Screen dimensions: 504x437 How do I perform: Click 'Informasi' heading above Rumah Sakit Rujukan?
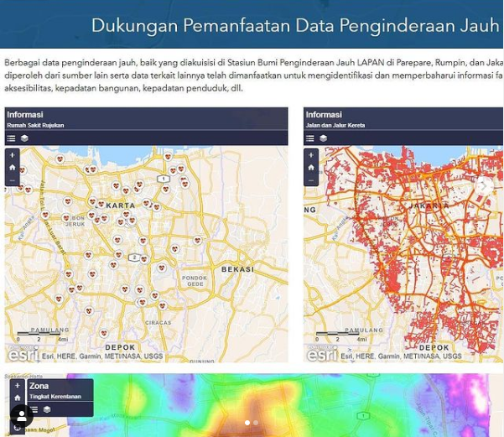point(25,114)
